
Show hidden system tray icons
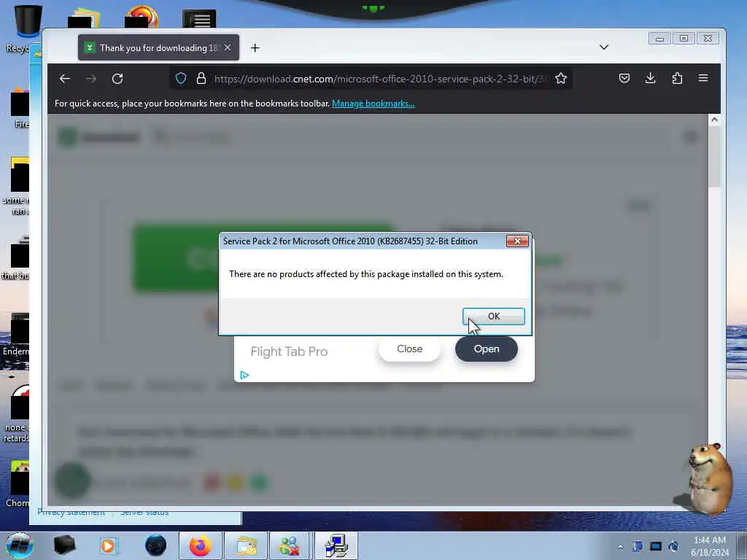tap(620, 546)
